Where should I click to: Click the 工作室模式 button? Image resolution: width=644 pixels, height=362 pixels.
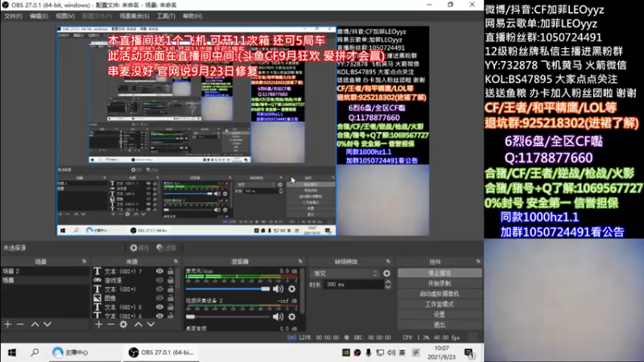click(440, 304)
